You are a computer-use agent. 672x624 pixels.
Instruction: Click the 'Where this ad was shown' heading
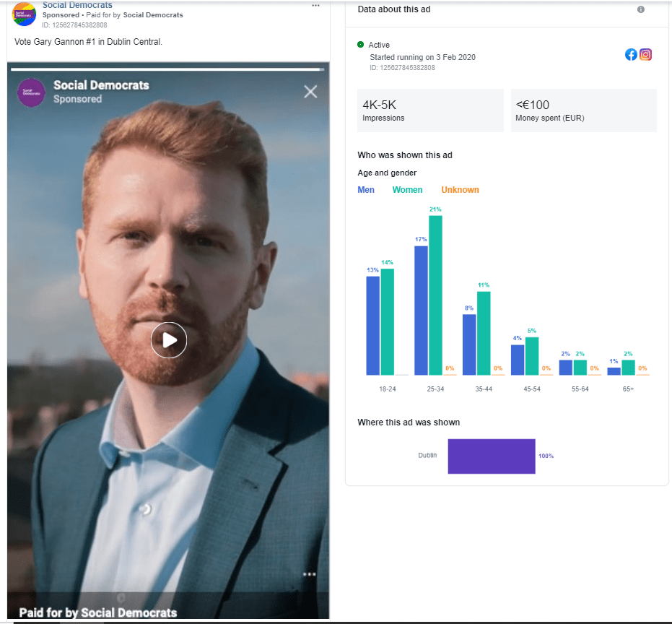click(x=409, y=422)
